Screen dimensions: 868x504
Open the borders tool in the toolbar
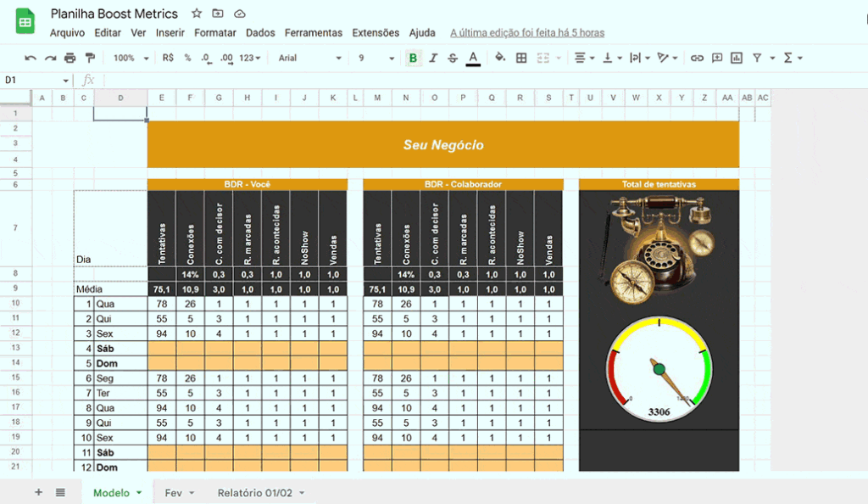point(521,58)
